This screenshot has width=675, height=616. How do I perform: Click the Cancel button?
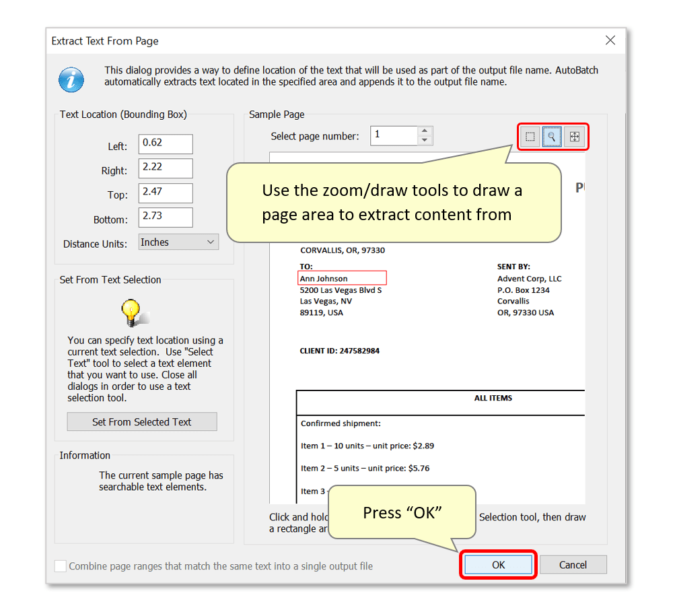tap(573, 565)
